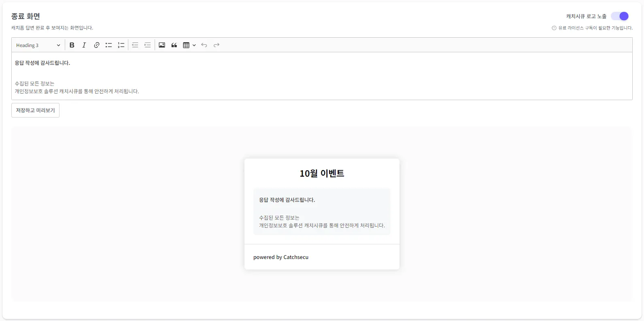The width and height of the screenshot is (644, 321).
Task: Insert an image into the editor
Action: coord(162,45)
